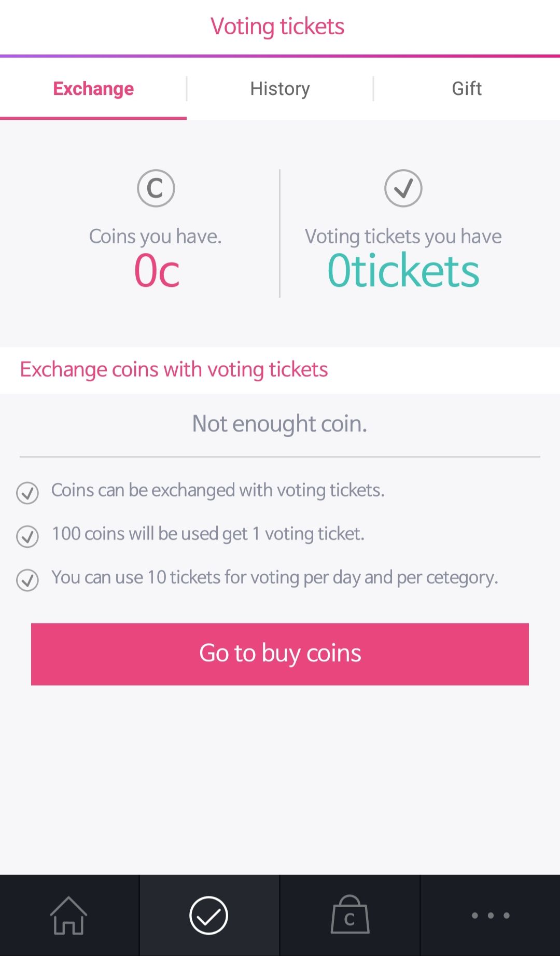Click check icon beside '100 coins will be used'
This screenshot has height=956, width=560.
click(x=27, y=536)
